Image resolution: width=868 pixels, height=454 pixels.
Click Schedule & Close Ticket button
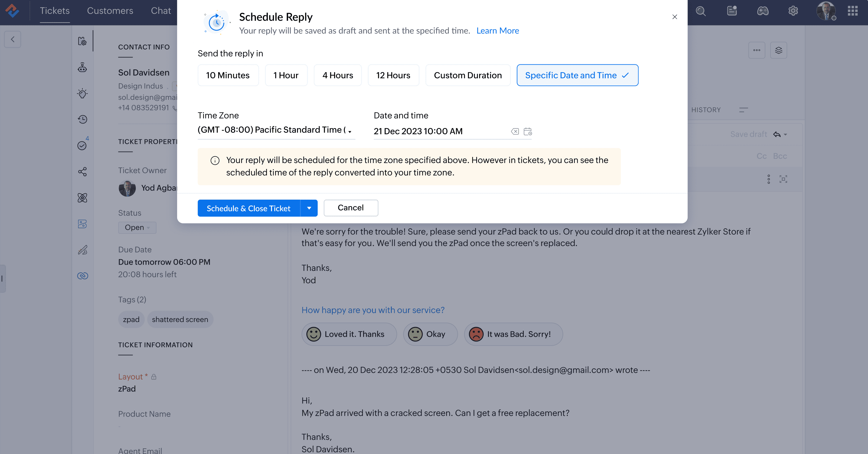(248, 208)
